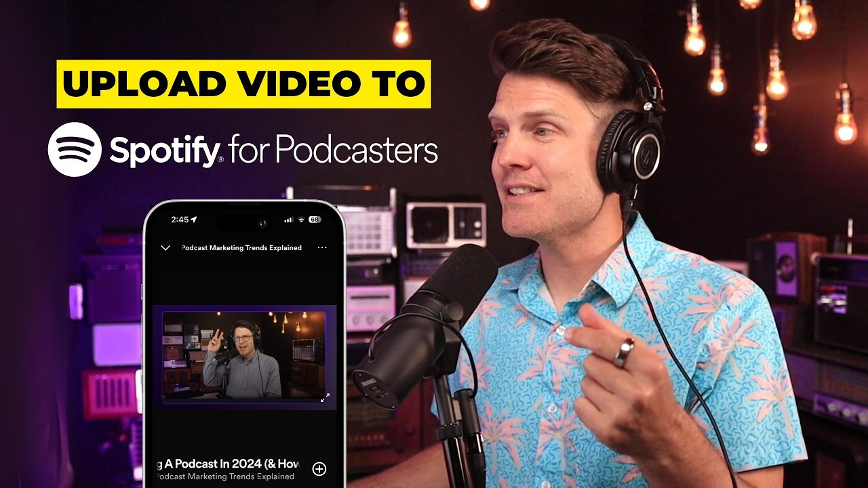Tap the location arrow beside the clock
The width and height of the screenshot is (868, 488).
pos(194,220)
